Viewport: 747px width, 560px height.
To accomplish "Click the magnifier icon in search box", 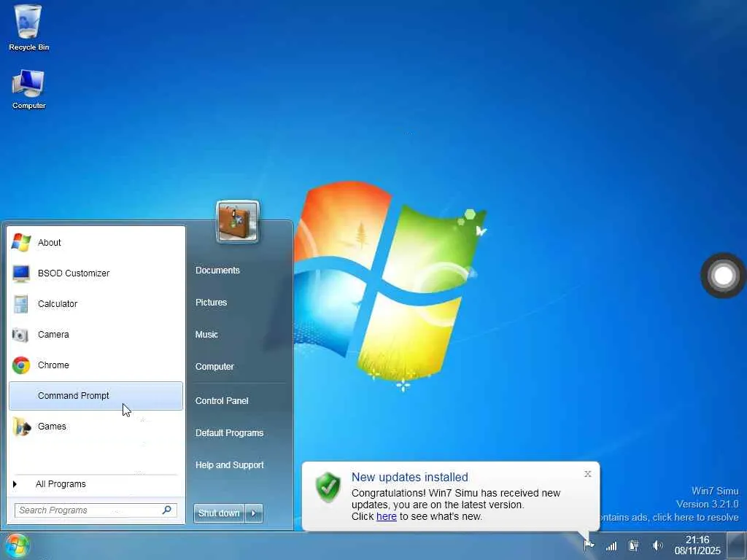I will (x=167, y=510).
